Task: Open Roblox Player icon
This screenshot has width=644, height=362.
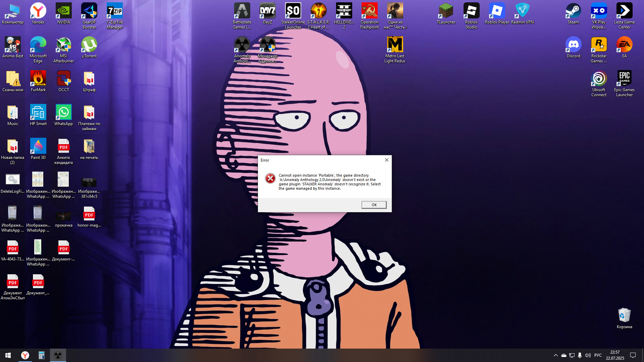Action: pyautogui.click(x=497, y=14)
